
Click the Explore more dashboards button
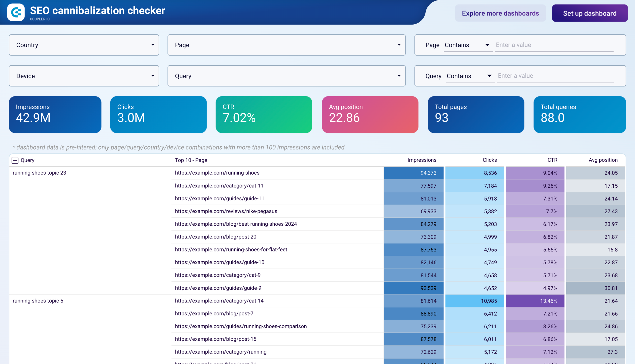500,13
